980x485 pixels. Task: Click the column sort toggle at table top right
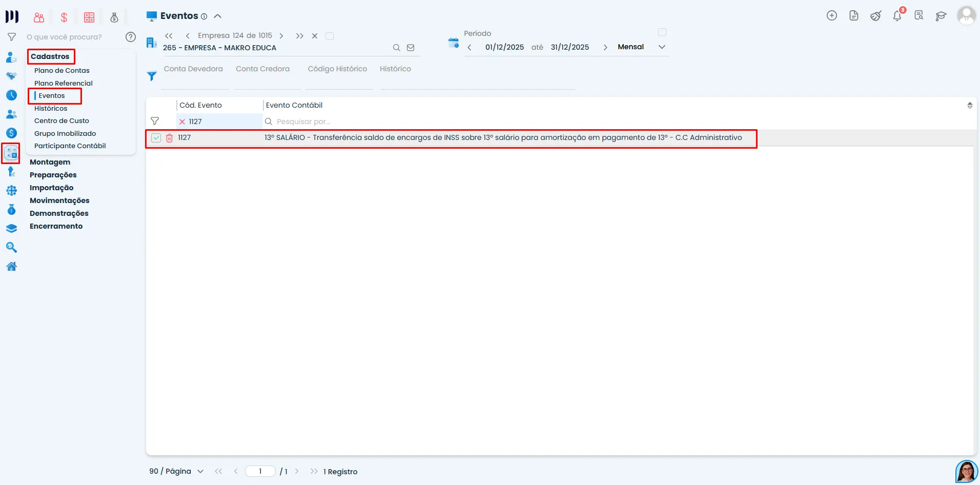970,105
